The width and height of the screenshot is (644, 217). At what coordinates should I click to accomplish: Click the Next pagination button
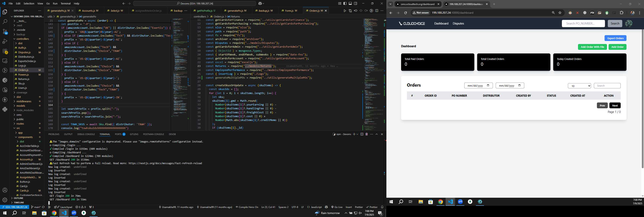615,105
